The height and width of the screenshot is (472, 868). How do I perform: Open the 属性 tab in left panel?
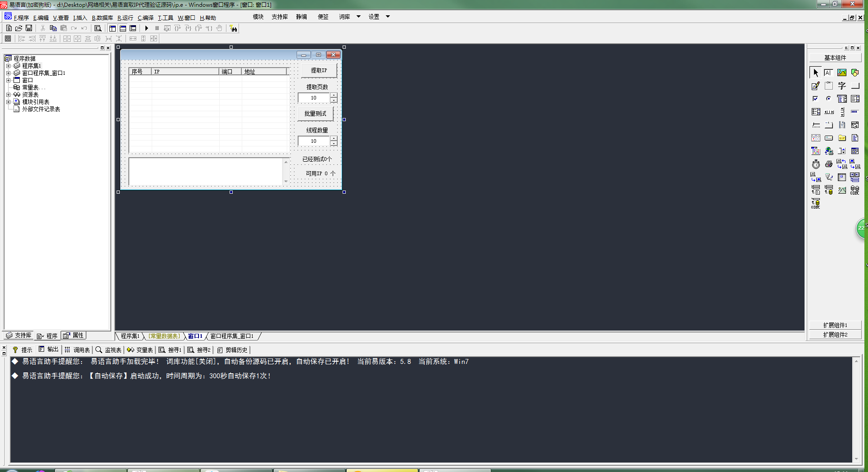73,336
